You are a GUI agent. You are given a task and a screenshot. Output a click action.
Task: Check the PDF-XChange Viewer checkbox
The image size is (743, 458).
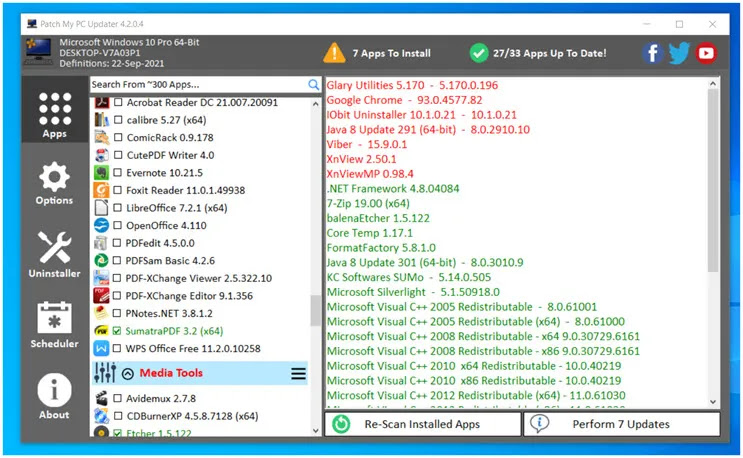[117, 278]
